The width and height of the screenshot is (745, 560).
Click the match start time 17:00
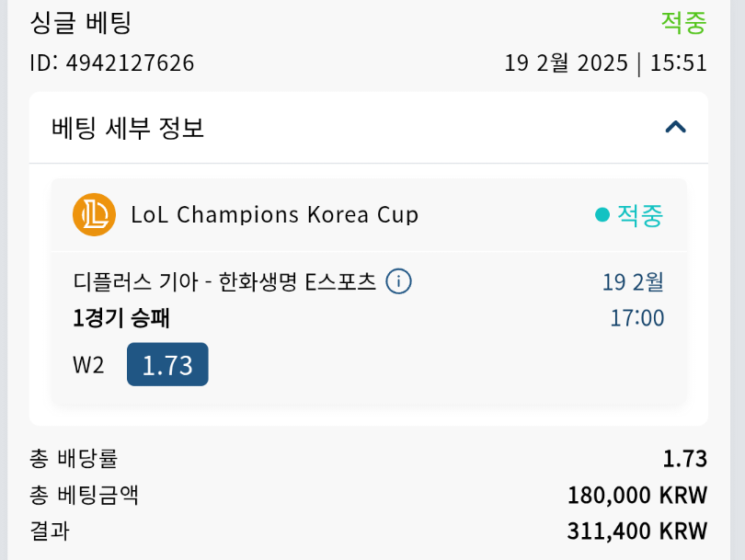pyautogui.click(x=636, y=319)
